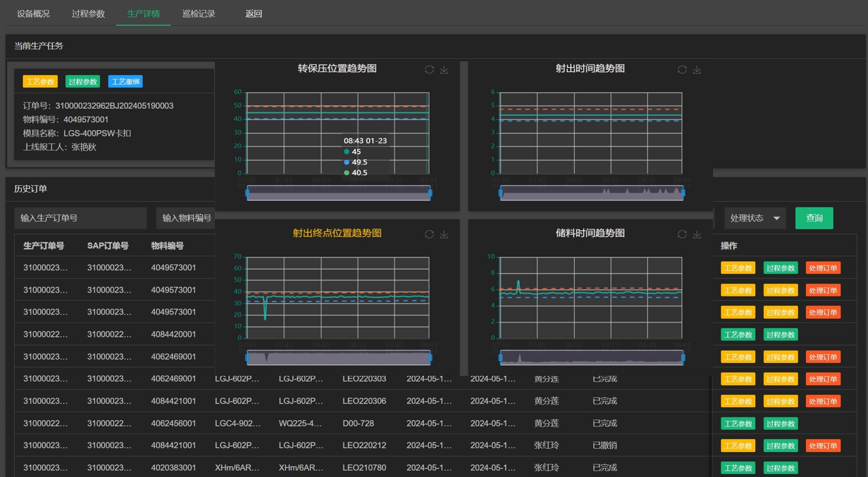
Task: Refresh the 储料时间趋势图 chart
Action: coord(682,234)
